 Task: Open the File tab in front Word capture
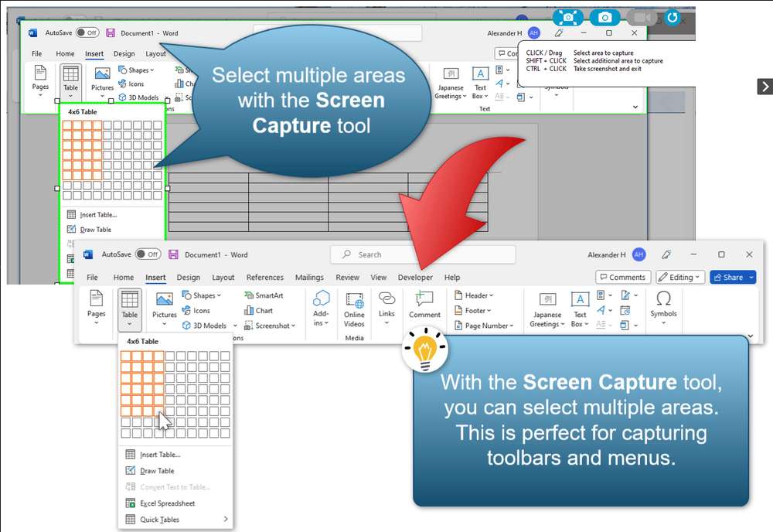[92, 277]
